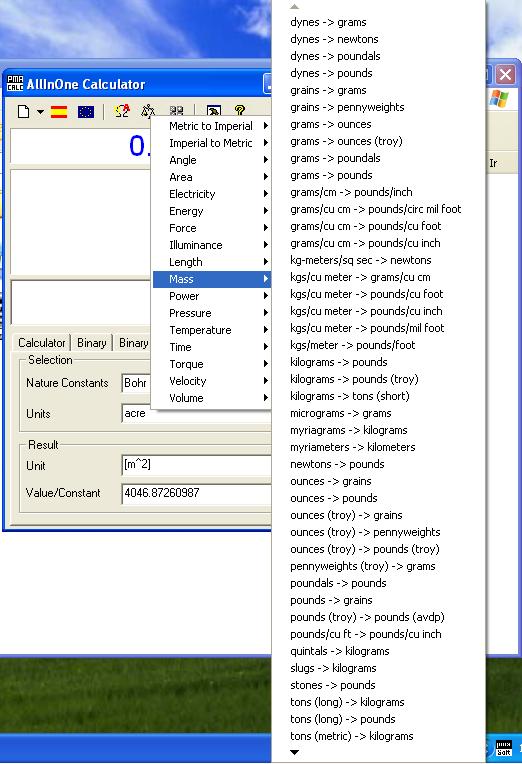Image resolution: width=522 pixels, height=764 pixels.
Task: Close the window with the red X
Action: (x=505, y=75)
